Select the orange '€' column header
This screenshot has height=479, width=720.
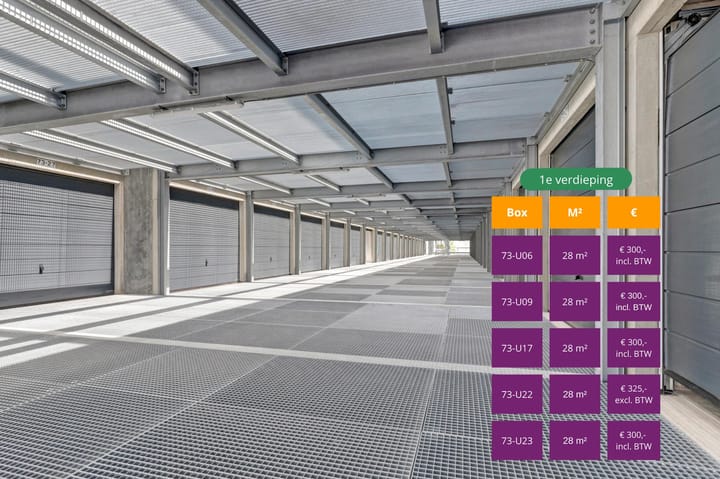[x=633, y=212]
